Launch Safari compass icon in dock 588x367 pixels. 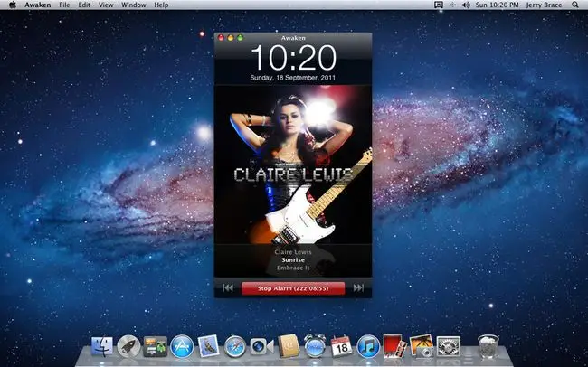[x=235, y=346]
